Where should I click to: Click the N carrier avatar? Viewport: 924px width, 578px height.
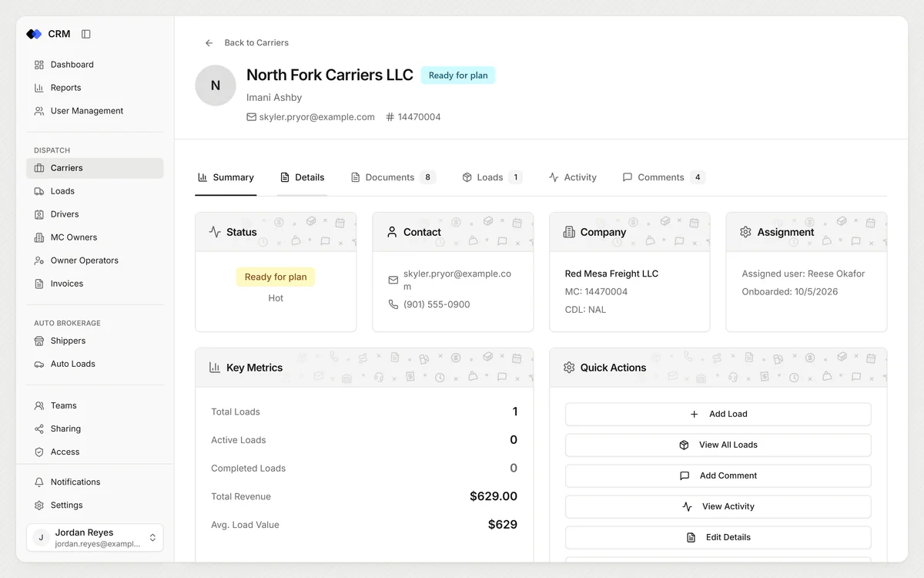tap(216, 86)
